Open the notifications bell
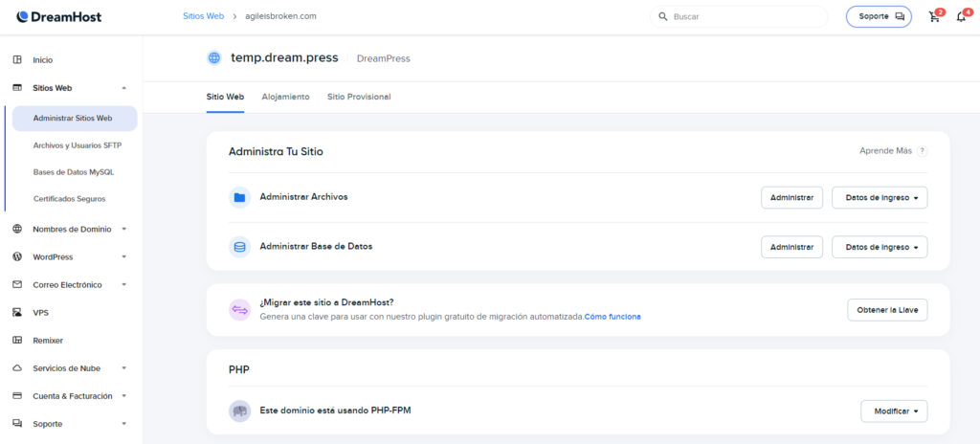Image resolution: width=980 pixels, height=444 pixels. coord(961,17)
